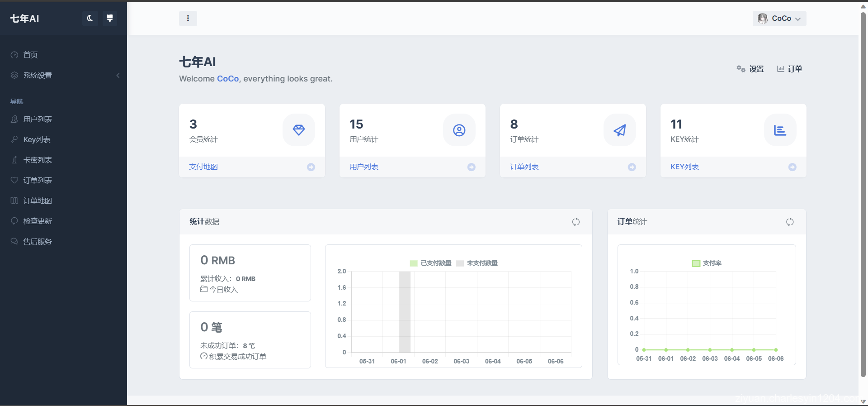Toggle 未支付数量 legend series

tap(477, 263)
